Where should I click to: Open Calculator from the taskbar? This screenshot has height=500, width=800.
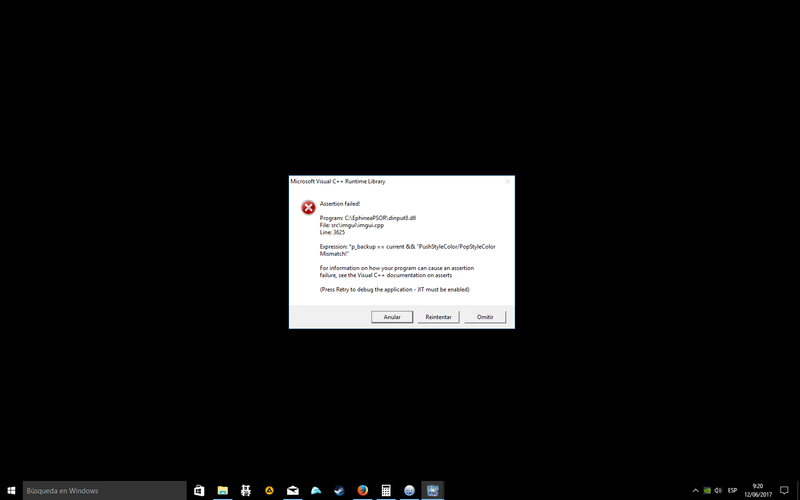[x=386, y=491]
